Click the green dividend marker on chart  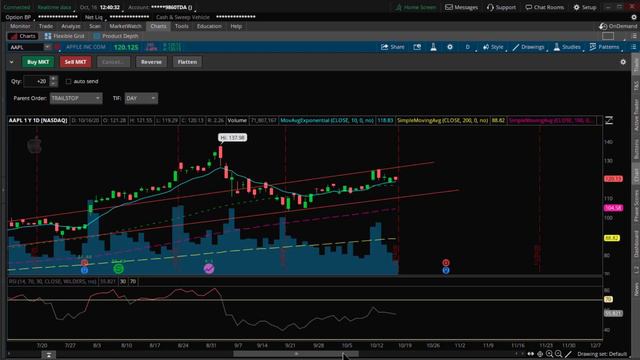118,269
